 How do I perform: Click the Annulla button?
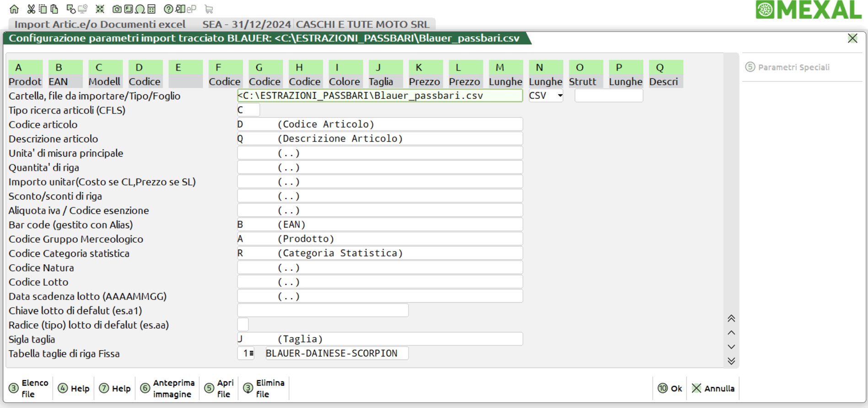pyautogui.click(x=713, y=388)
